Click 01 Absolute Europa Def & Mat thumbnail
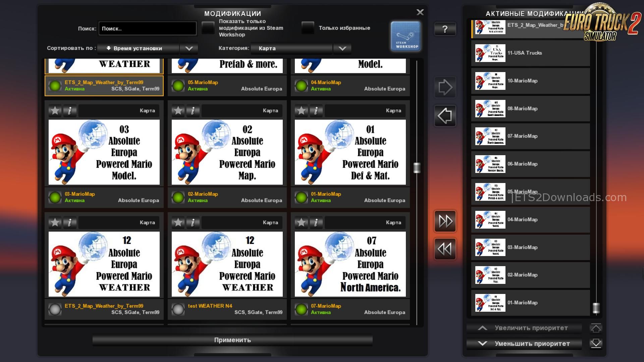The image size is (644, 362). tap(350, 152)
